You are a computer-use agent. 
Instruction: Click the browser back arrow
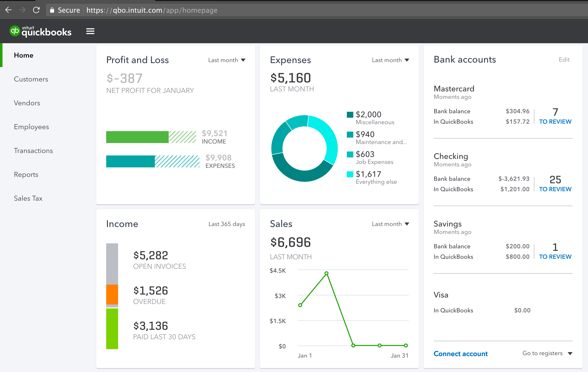coord(8,10)
